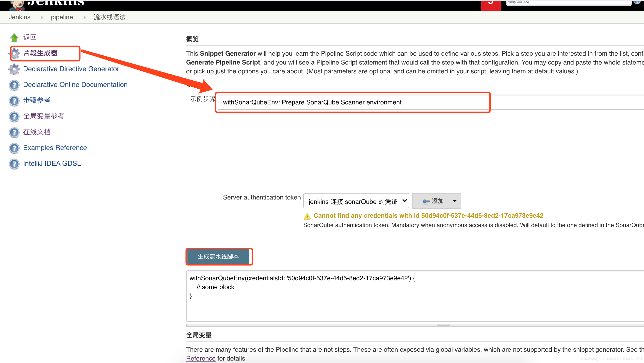644x363 pixels.
Task: Expand the 添加 credentials dropdown arrow
Action: pos(455,201)
